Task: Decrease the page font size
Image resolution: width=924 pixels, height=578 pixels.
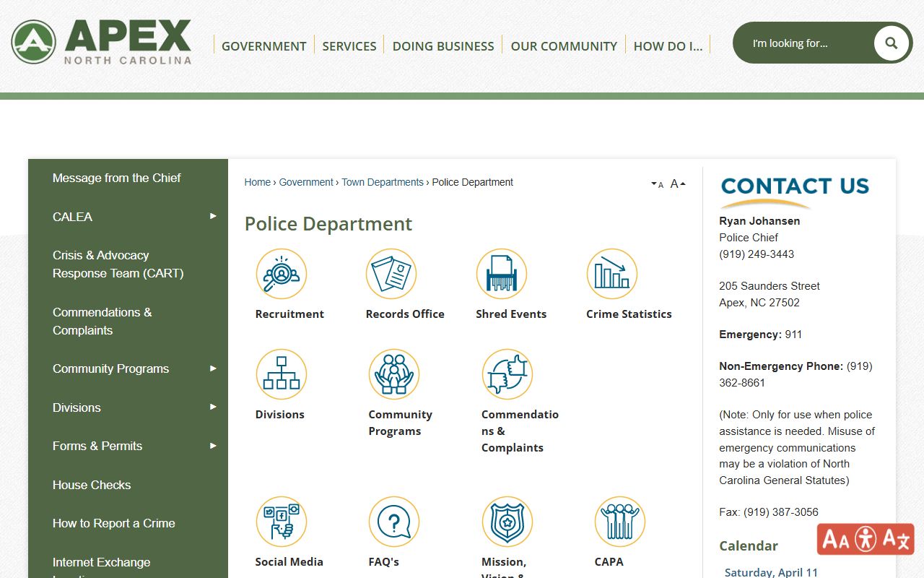Action: pyautogui.click(x=657, y=185)
